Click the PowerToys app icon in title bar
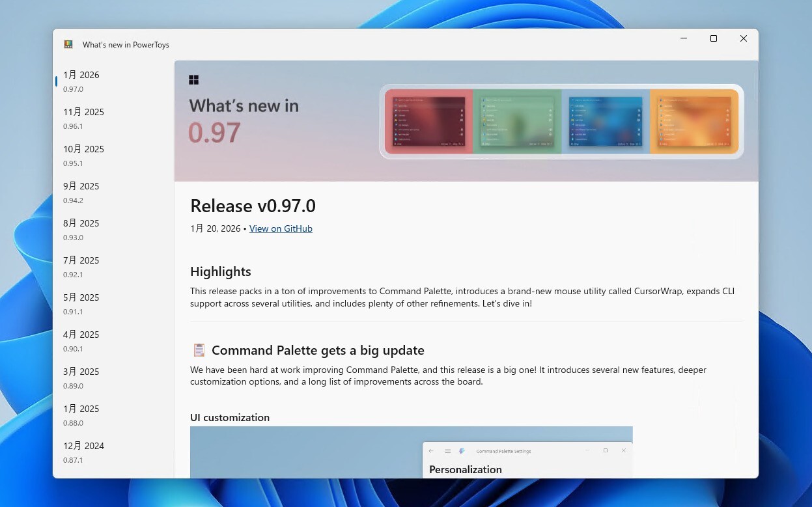Image resolution: width=812 pixels, height=507 pixels. point(68,44)
